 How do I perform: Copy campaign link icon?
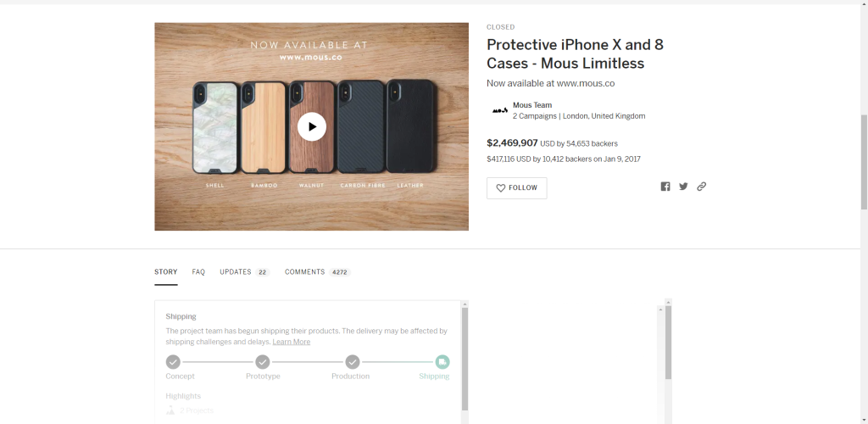point(701,187)
